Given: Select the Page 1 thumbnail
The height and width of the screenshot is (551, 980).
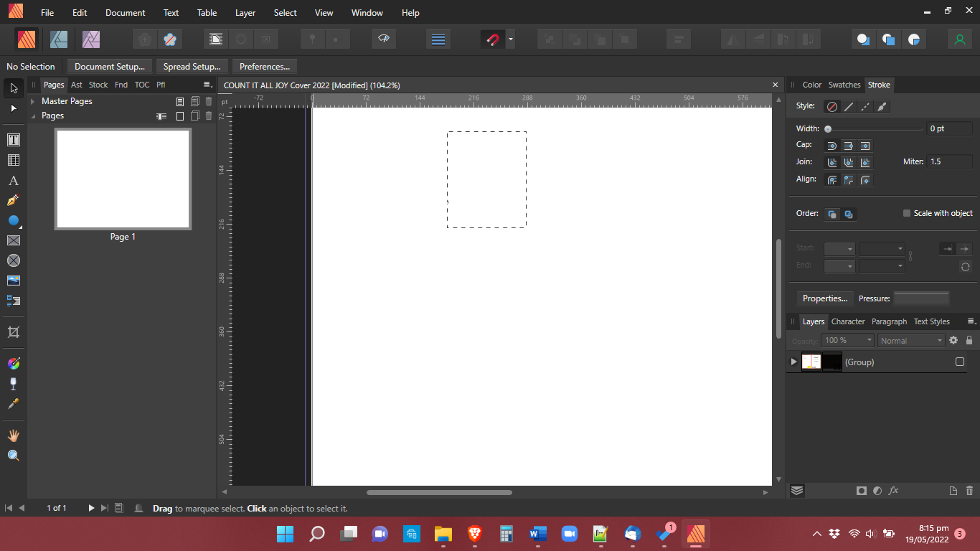Looking at the screenshot, I should pyautogui.click(x=123, y=179).
